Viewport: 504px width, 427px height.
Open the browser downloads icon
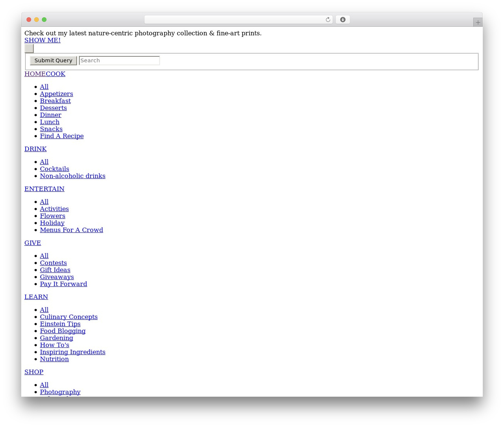(x=343, y=20)
